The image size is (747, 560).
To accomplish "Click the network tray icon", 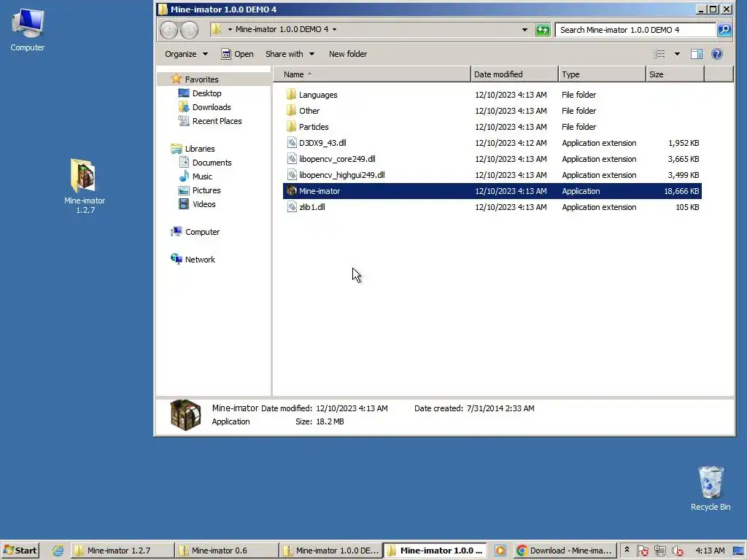I will pos(659,551).
